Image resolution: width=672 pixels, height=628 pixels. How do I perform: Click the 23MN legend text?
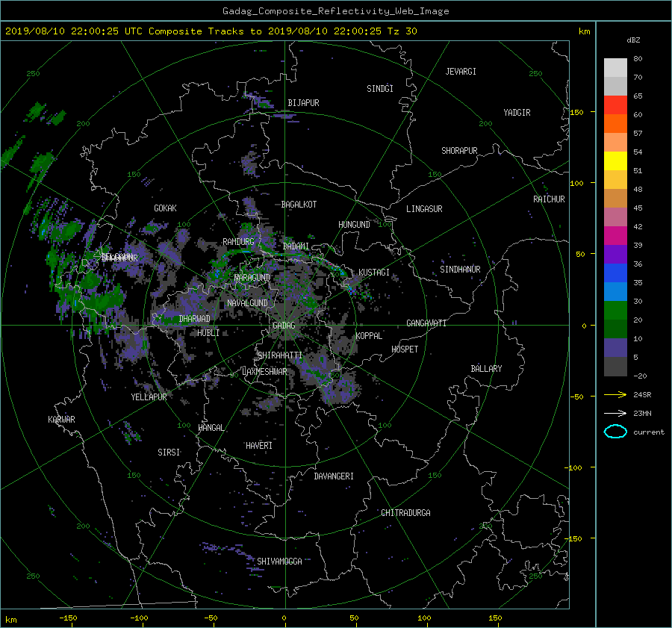pyautogui.click(x=642, y=413)
